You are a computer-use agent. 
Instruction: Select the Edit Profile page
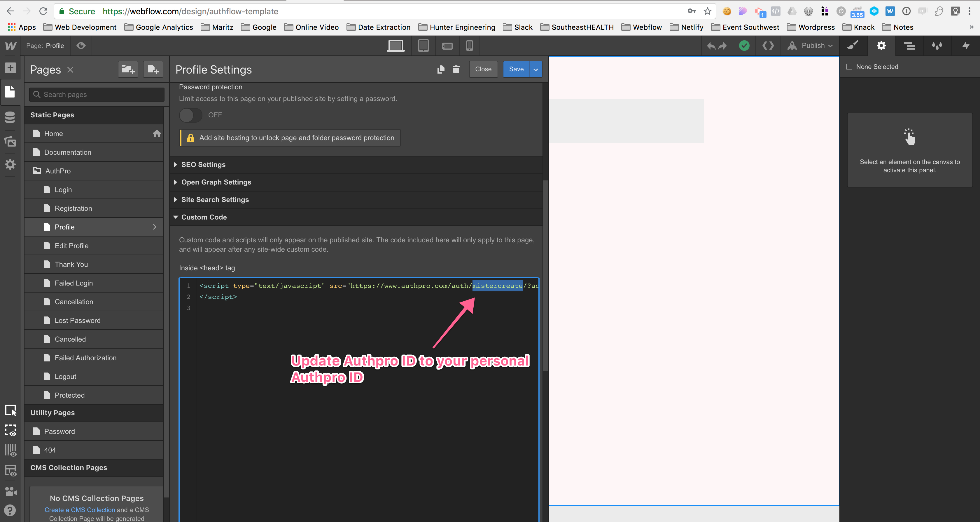coord(94,246)
